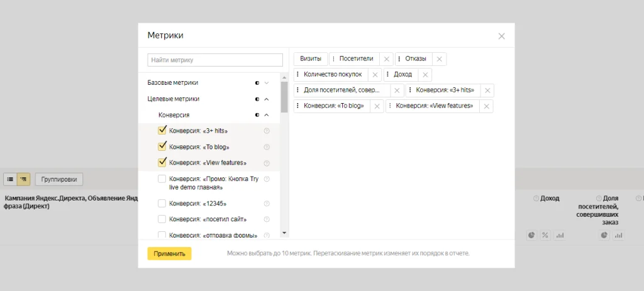This screenshot has width=644, height=291.
Task: Enable the «Конверсия: «12345»» checkbox
Action: [x=162, y=204]
